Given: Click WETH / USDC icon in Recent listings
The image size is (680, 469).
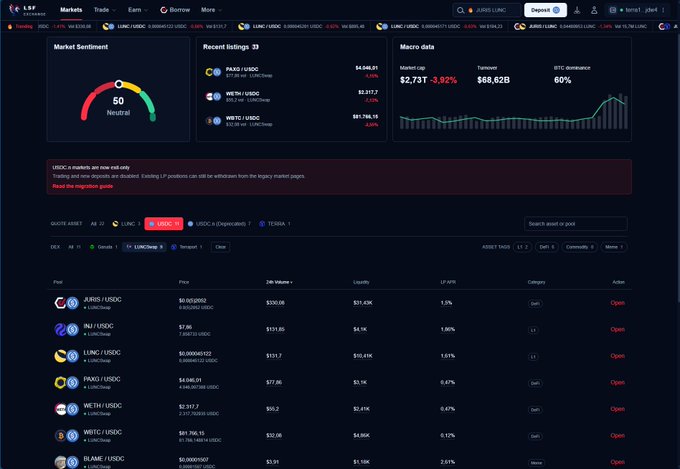Looking at the screenshot, I should 213,96.
